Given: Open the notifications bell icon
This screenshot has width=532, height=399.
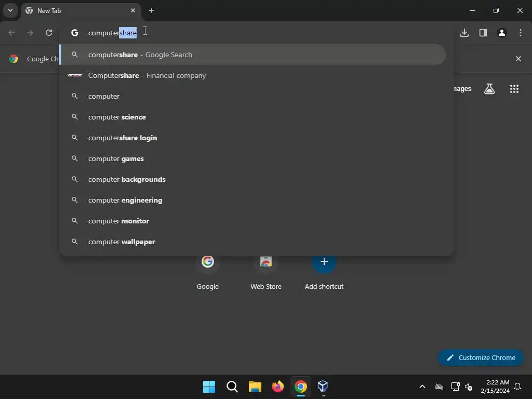Looking at the screenshot, I should [518, 387].
